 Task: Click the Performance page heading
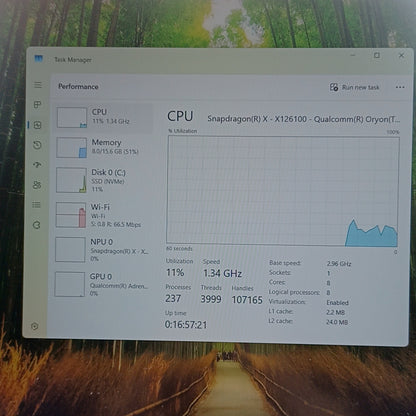pos(78,87)
